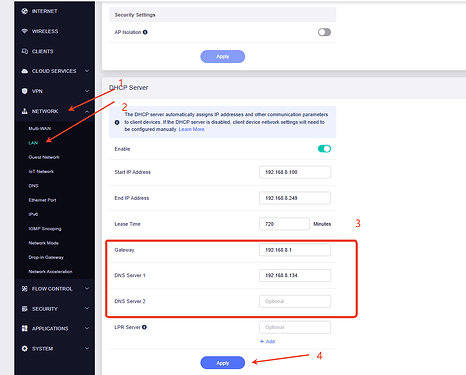Select the LAN submenu item

33,143
